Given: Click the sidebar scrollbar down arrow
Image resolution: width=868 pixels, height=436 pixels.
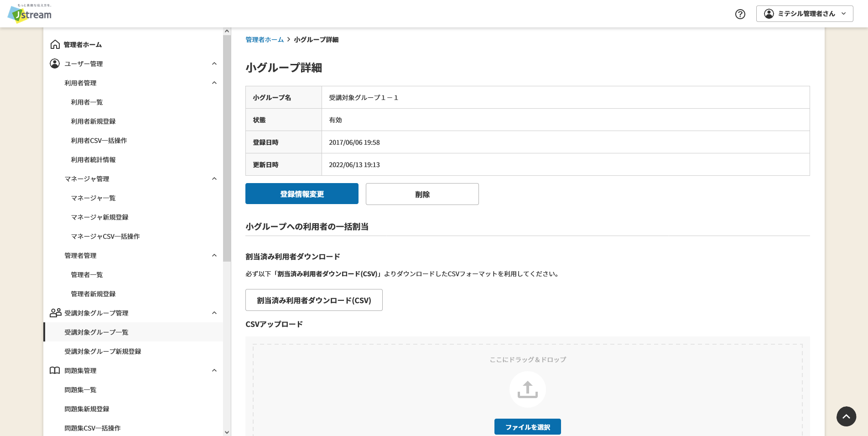Looking at the screenshot, I should pos(227,432).
